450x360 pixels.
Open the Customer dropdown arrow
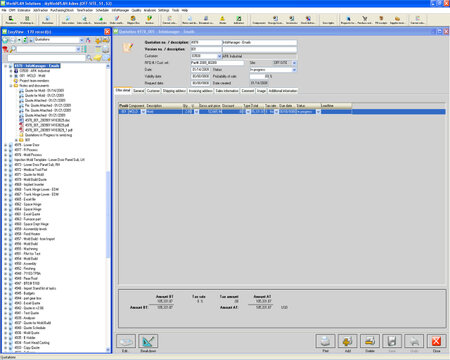pyautogui.click(x=219, y=56)
